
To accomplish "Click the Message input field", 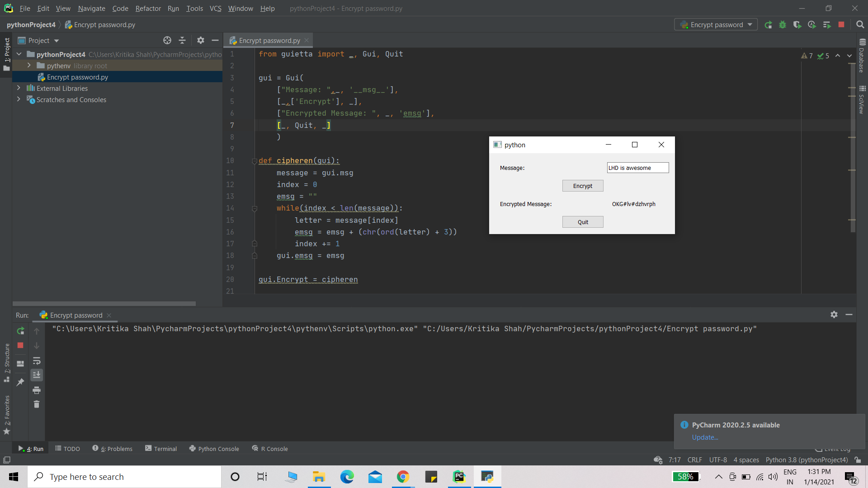I will click(637, 168).
